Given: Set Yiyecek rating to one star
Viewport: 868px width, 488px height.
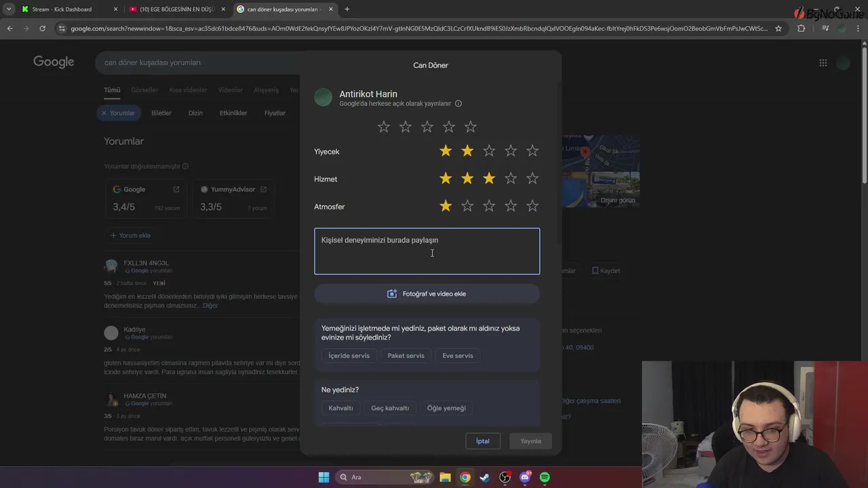Looking at the screenshot, I should [446, 151].
